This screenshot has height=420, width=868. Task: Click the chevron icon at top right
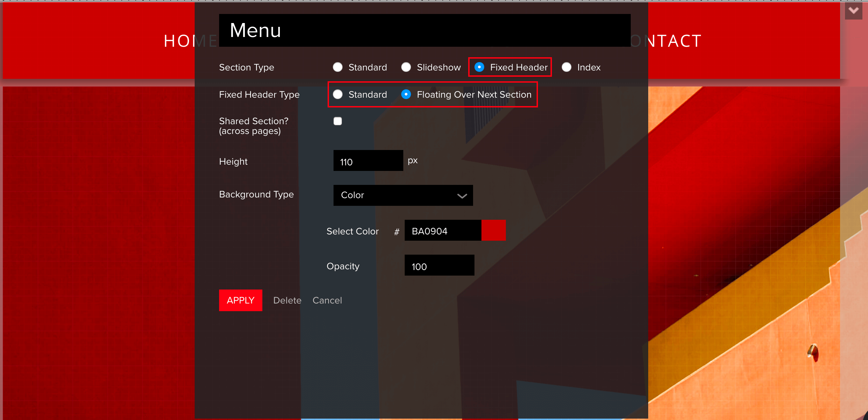[x=853, y=11]
